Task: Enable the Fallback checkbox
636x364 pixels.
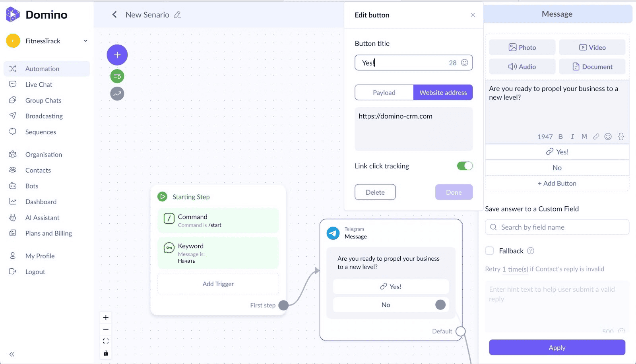Action: 490,251
